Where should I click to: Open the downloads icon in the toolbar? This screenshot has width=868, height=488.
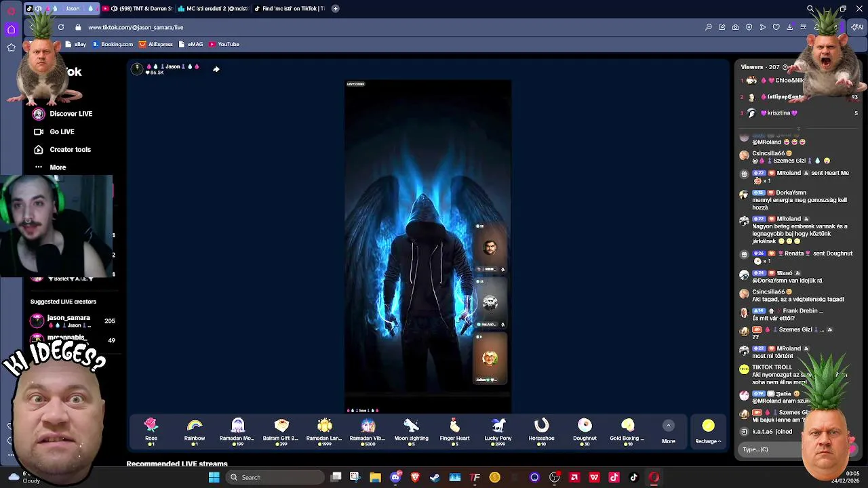[790, 27]
